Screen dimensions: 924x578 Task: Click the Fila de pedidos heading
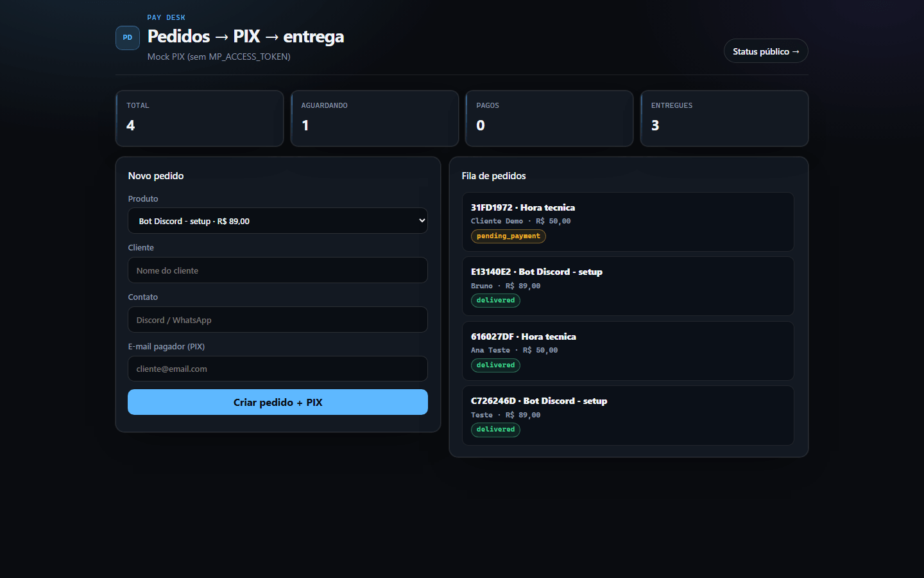pyautogui.click(x=493, y=176)
